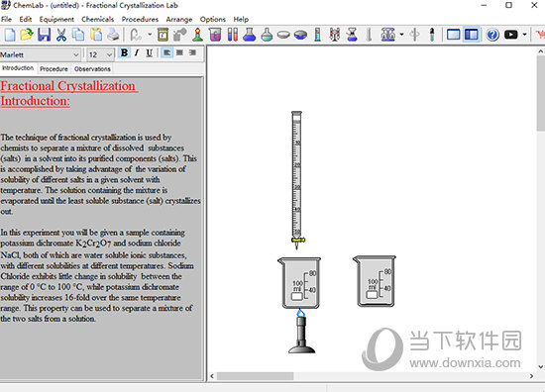Image resolution: width=545 pixels, height=392 pixels.
Task: Click the scissors Cut icon
Action: [x=61, y=35]
